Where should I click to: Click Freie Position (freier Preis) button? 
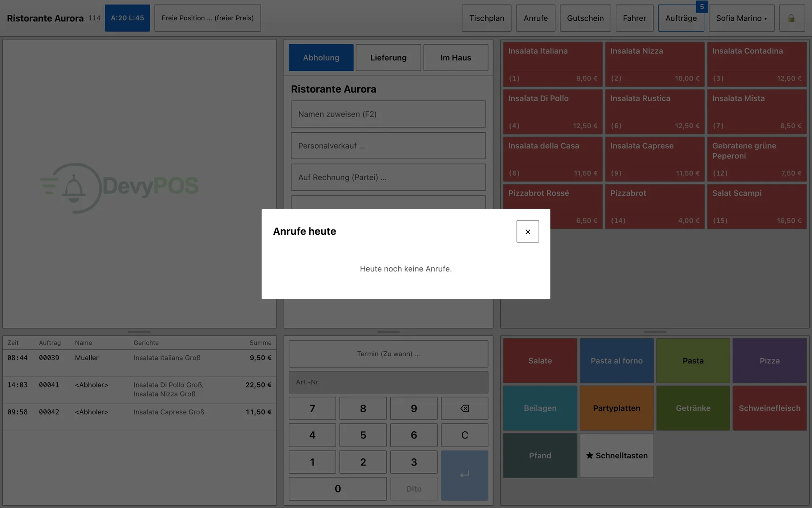pos(208,18)
